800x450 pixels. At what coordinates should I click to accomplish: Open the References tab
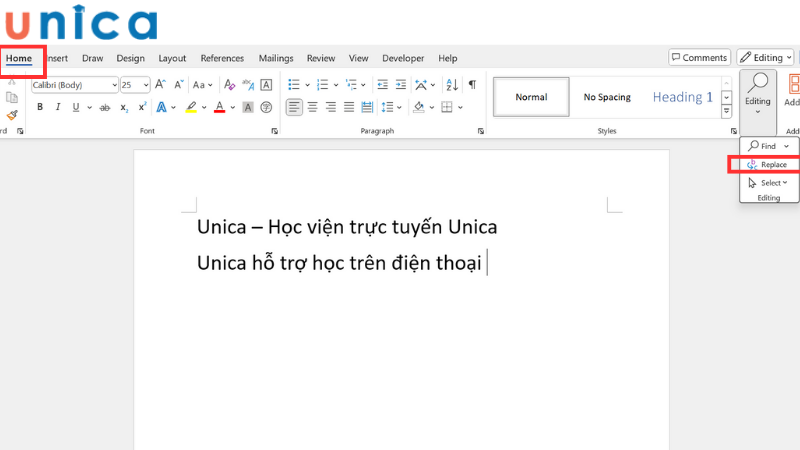(222, 58)
